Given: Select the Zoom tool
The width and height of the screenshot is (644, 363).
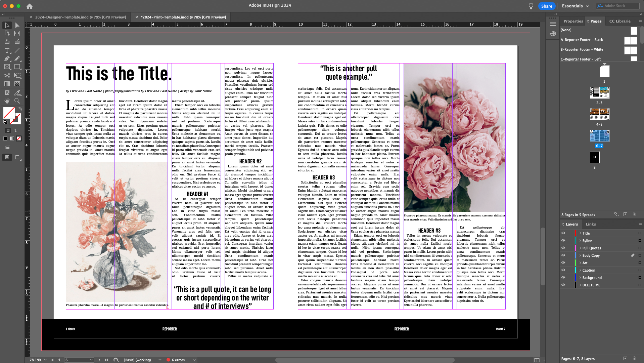Looking at the screenshot, I should click(x=17, y=101).
